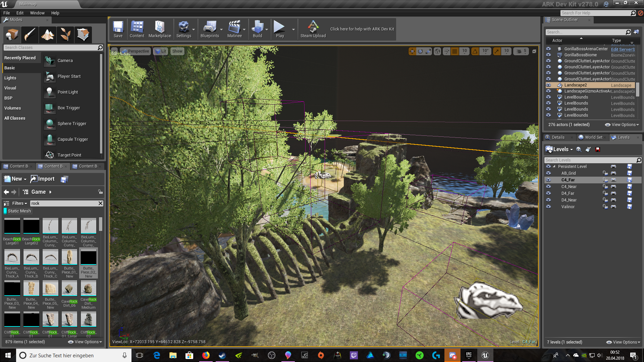Click the Perspective viewport button

(136, 51)
